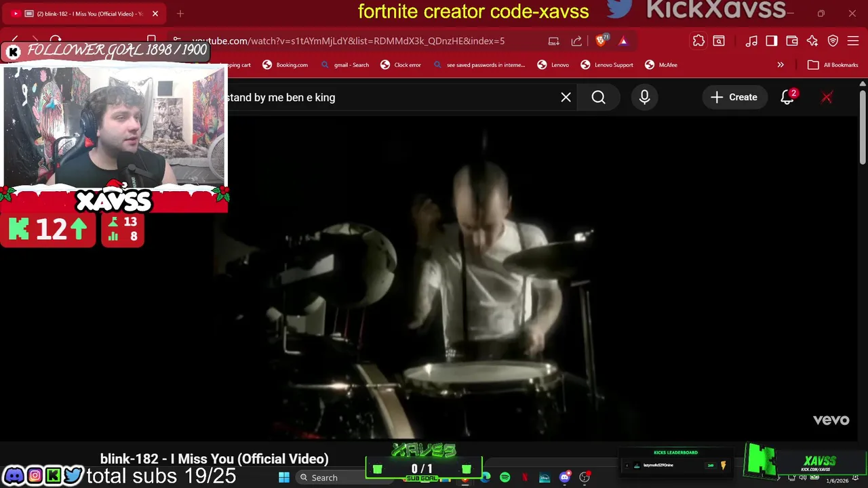Open Disney+ from the taskbar
Viewport: 868px width, 488px height.
point(545,478)
